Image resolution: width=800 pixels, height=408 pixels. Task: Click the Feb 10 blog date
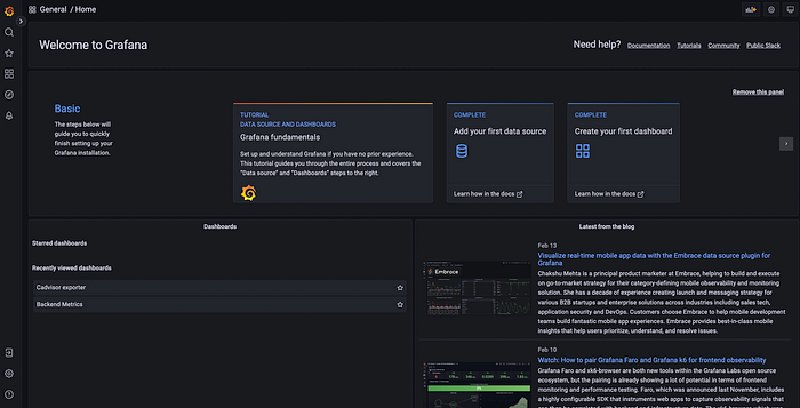pyautogui.click(x=547, y=350)
